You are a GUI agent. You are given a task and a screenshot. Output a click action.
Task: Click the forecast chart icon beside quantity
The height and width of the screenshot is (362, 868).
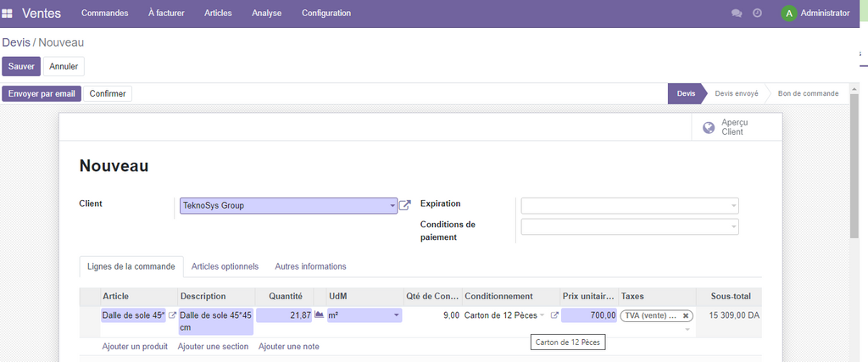320,315
